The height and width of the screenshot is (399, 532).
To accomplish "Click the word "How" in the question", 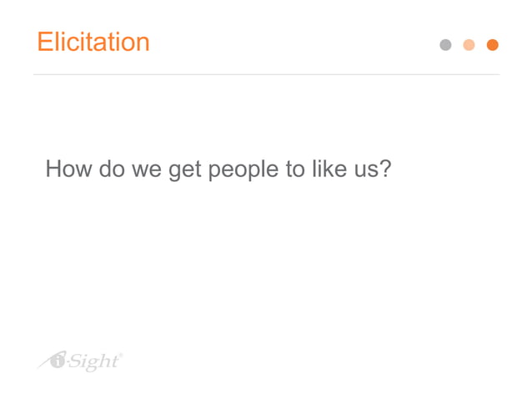I will pyautogui.click(x=68, y=169).
